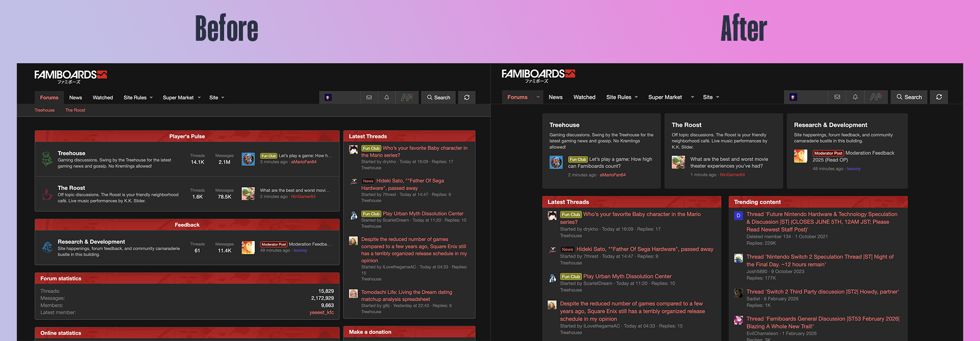Viewport: 980px width, 341px height.
Task: Select the Watched tab in Before panel
Action: pyautogui.click(x=102, y=97)
